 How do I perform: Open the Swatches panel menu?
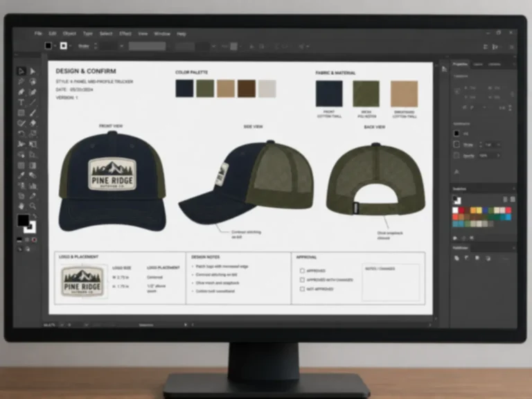pos(514,188)
